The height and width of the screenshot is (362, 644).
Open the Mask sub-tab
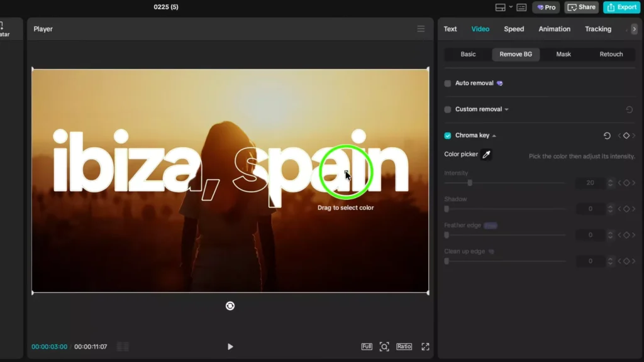(563, 54)
